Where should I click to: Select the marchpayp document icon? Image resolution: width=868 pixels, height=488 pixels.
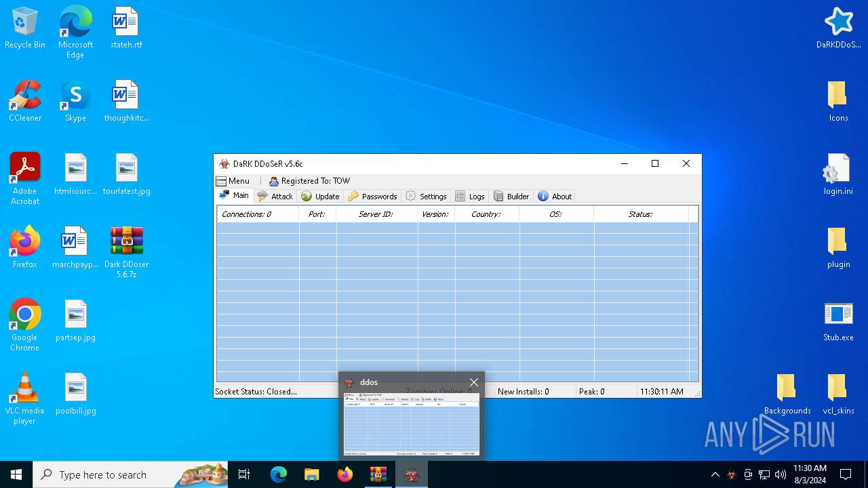(x=75, y=248)
